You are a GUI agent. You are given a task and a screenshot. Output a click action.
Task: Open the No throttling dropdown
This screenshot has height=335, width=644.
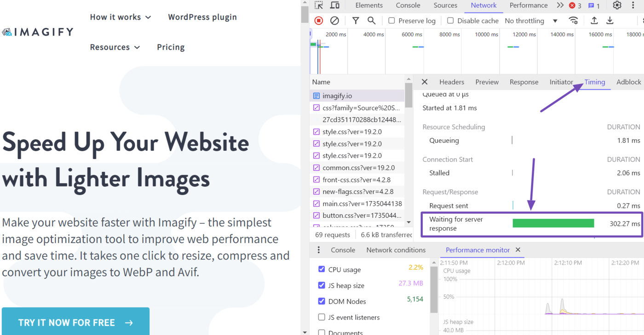531,21
